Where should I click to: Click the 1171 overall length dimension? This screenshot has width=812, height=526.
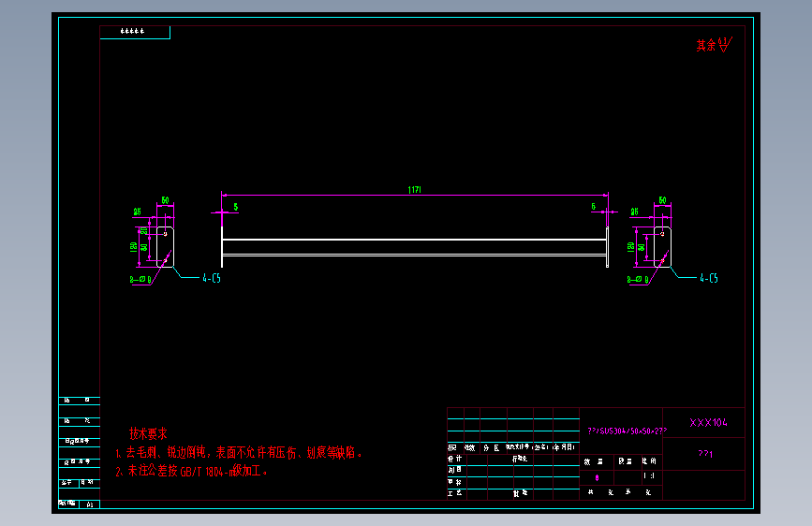click(x=414, y=190)
